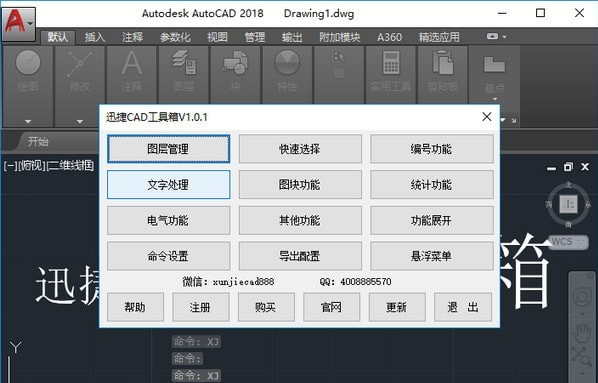Open the 组 (Group) ribbon panel icon

coord(339,57)
